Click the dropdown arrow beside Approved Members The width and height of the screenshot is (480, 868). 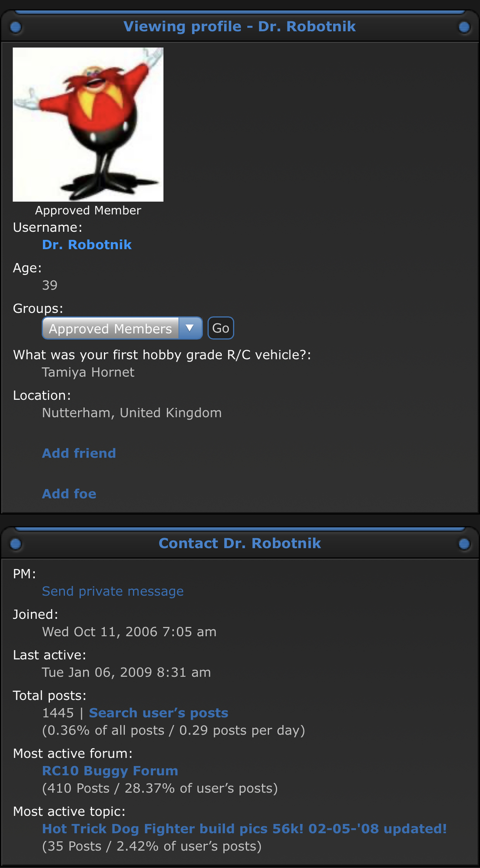(190, 328)
